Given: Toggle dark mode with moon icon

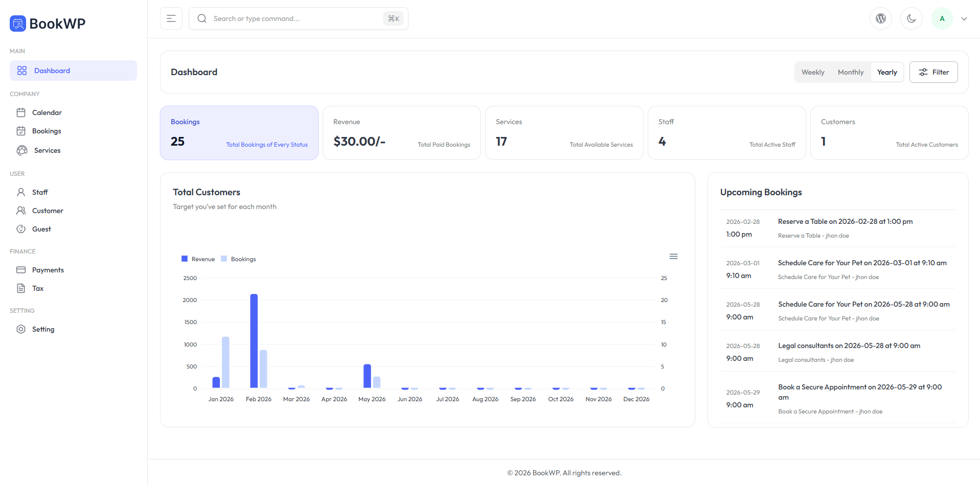Looking at the screenshot, I should (911, 18).
